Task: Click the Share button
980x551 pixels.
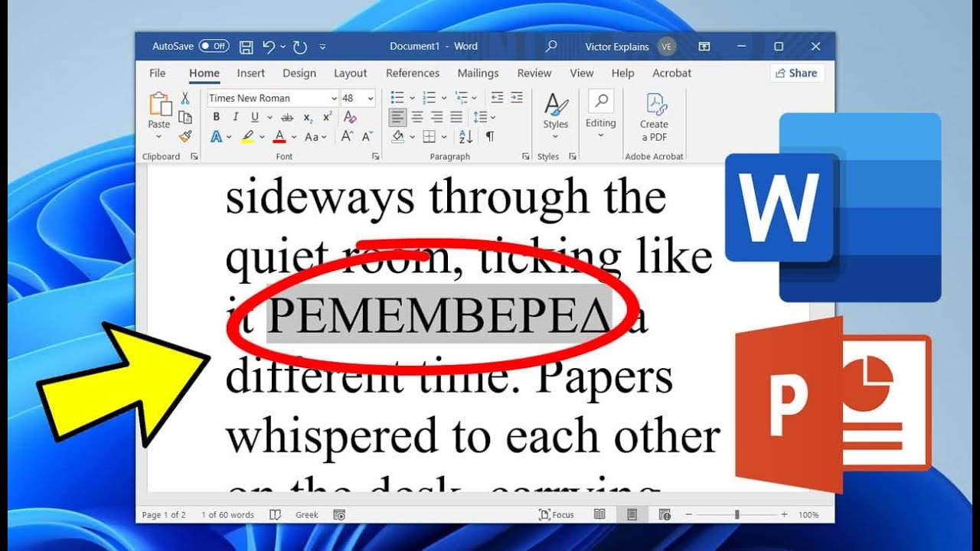Action: pyautogui.click(x=796, y=73)
